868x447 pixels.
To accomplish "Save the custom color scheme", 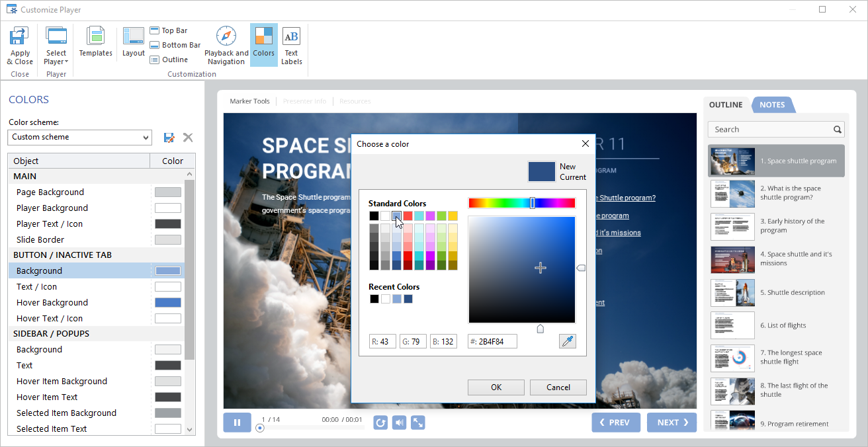I will tap(169, 138).
